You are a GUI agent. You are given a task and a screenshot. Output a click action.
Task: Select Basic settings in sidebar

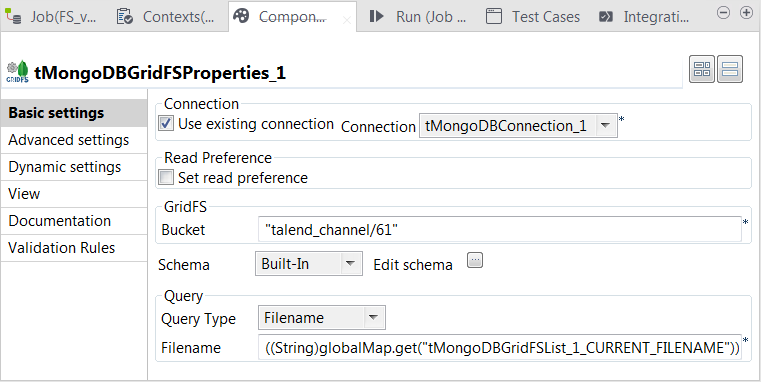point(74,113)
